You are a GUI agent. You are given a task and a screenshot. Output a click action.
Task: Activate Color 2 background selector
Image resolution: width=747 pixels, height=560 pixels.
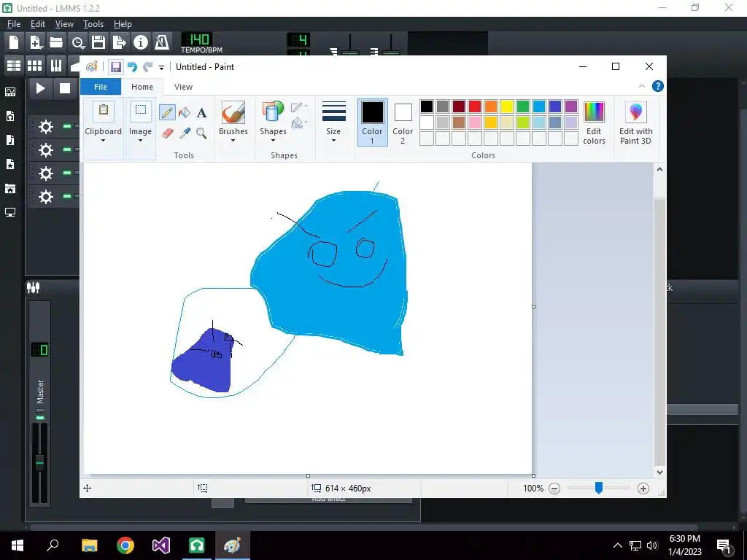tap(403, 122)
